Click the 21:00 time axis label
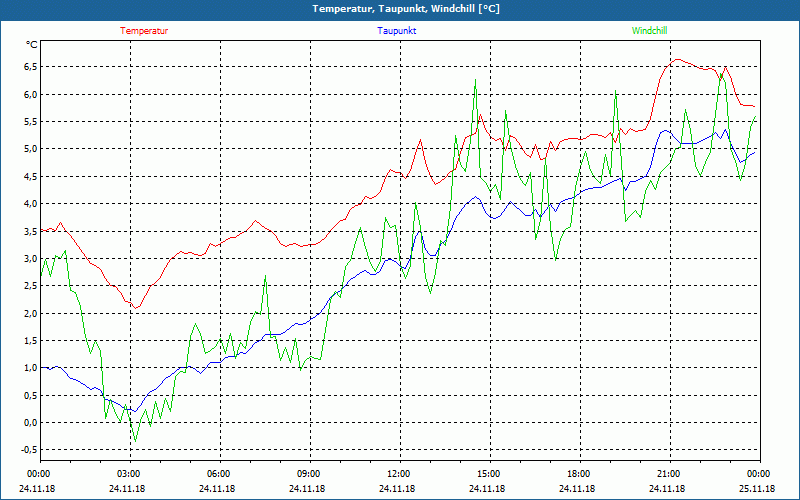This screenshot has height=500, width=800. pyautogui.click(x=670, y=474)
